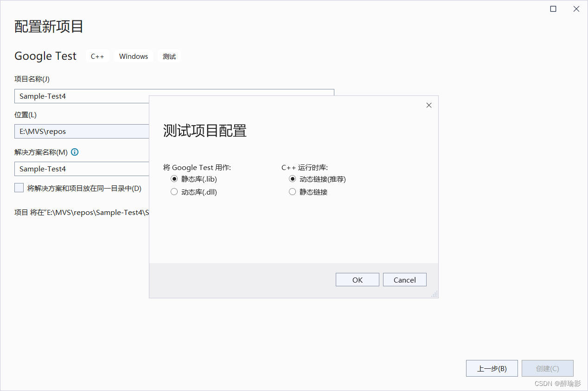
Task: Click the C++ tag
Action: 97,56
